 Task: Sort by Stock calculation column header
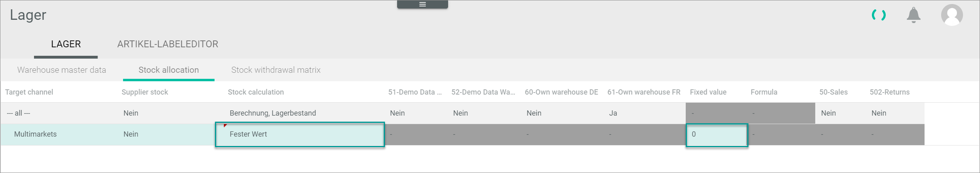(256, 92)
